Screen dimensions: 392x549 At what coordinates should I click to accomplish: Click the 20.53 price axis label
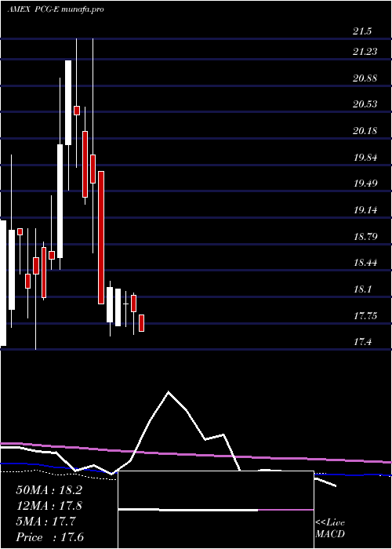(x=365, y=104)
